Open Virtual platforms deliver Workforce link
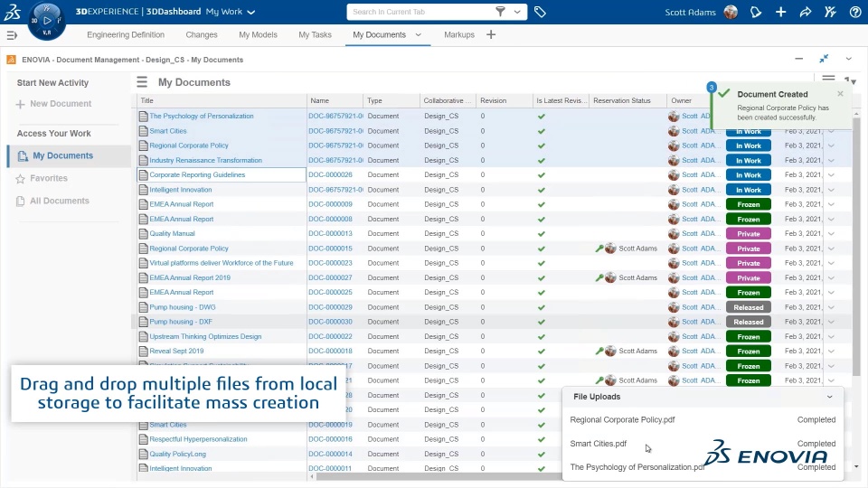Screen dimensions: 868x488 pyautogui.click(x=222, y=263)
